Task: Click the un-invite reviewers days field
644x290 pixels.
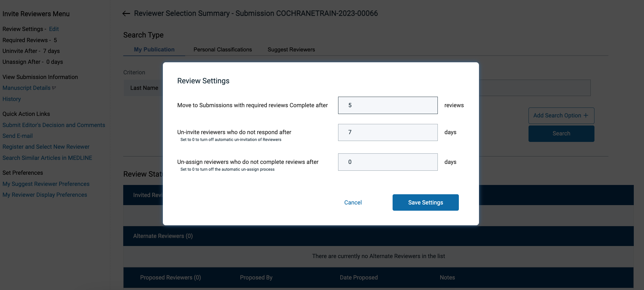Action: tap(388, 132)
